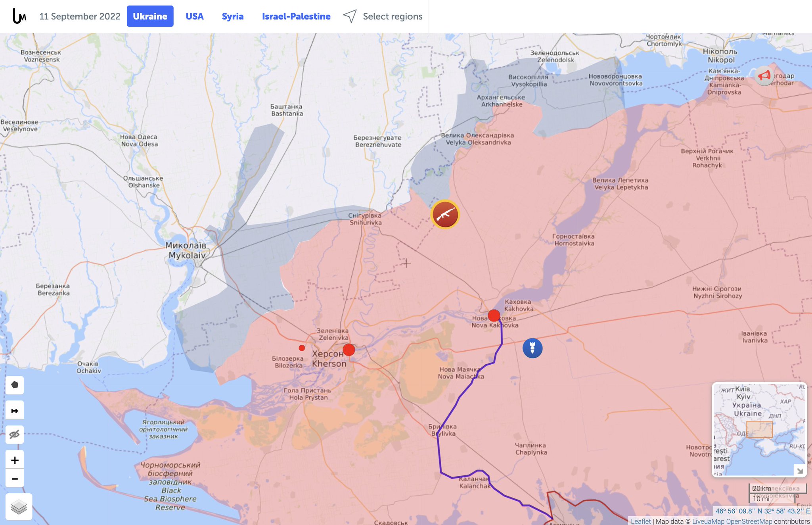This screenshot has width=812, height=525.
Task: Open the Leaflet attribution link
Action: tap(641, 521)
